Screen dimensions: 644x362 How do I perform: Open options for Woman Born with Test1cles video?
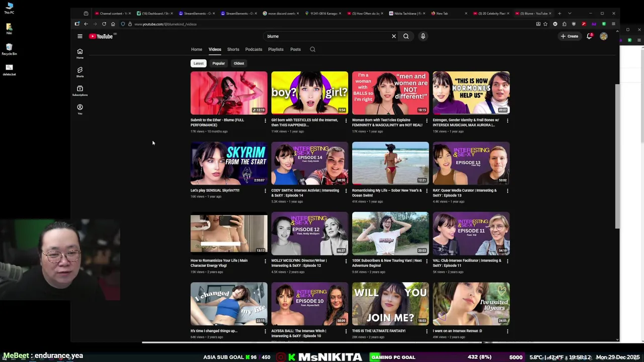coord(427,121)
